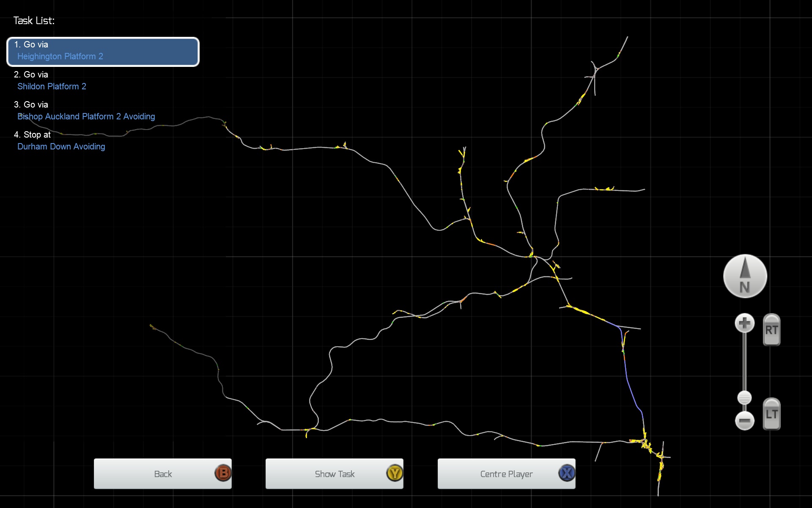
Task: Open Shildon Platform 2 link
Action: 52,86
